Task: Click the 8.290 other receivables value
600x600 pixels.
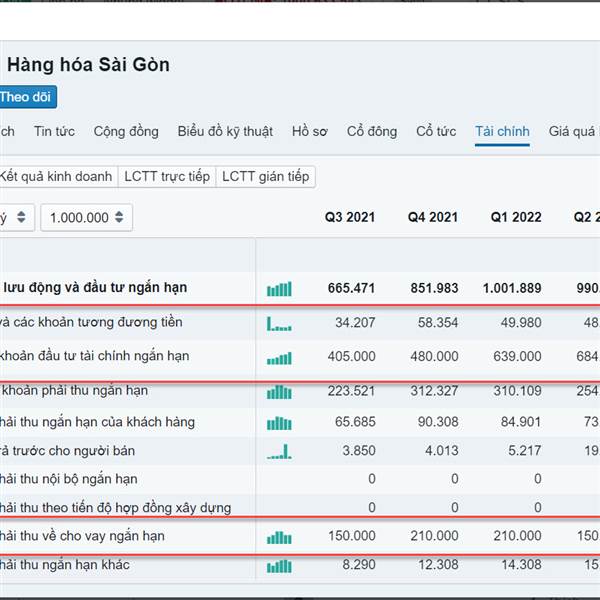Action: point(359,565)
